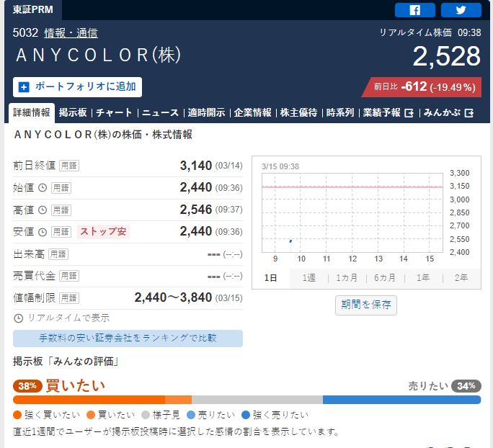Click the ストップ安 label
Image resolution: width=493 pixels, height=448 pixels.
pyautogui.click(x=103, y=232)
